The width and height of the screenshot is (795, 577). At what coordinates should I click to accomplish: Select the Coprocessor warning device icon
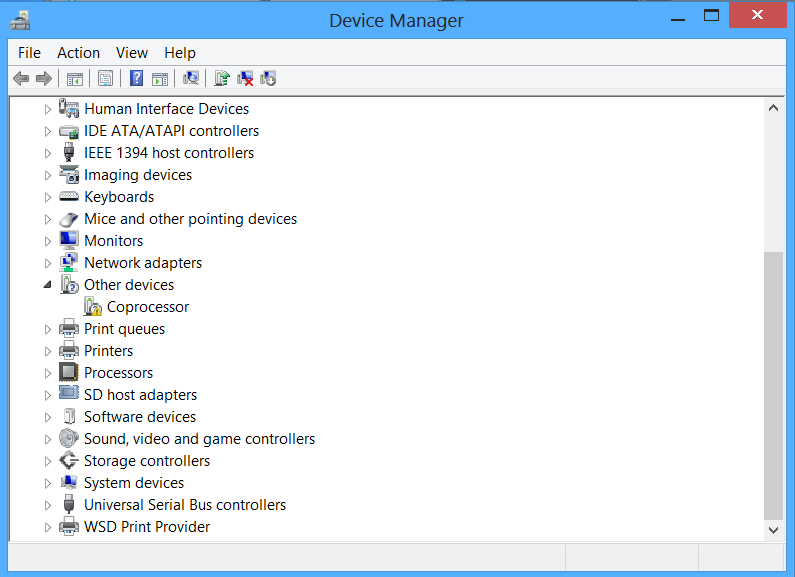click(x=93, y=307)
